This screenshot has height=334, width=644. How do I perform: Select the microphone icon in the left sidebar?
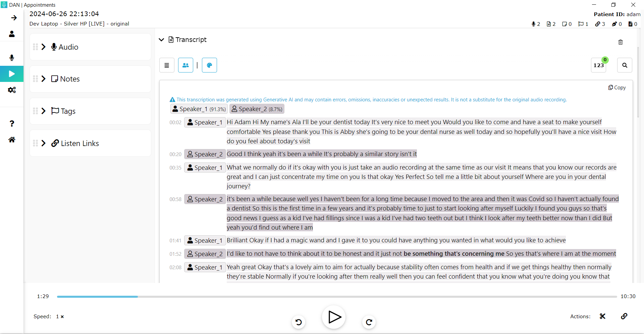(12, 58)
